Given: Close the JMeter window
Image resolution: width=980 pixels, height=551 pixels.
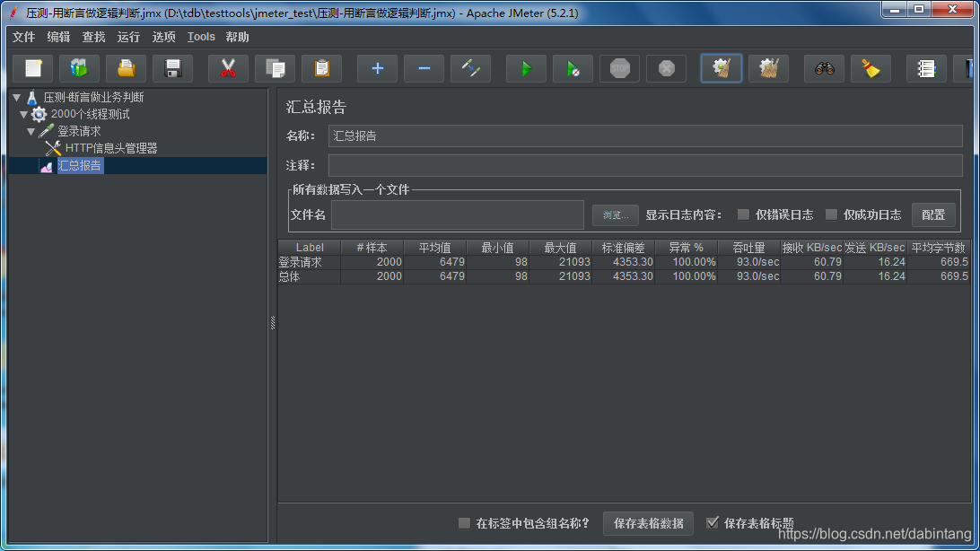Looking at the screenshot, I should 952,9.
